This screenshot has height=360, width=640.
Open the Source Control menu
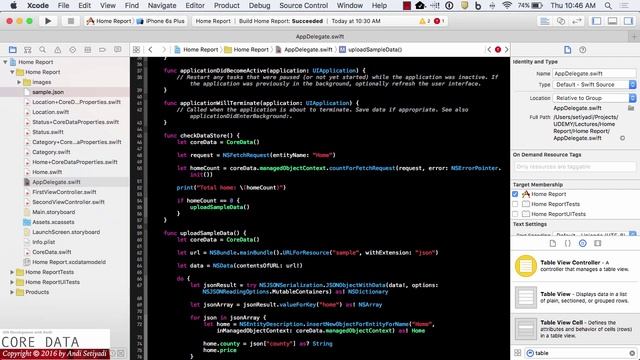click(304, 5)
